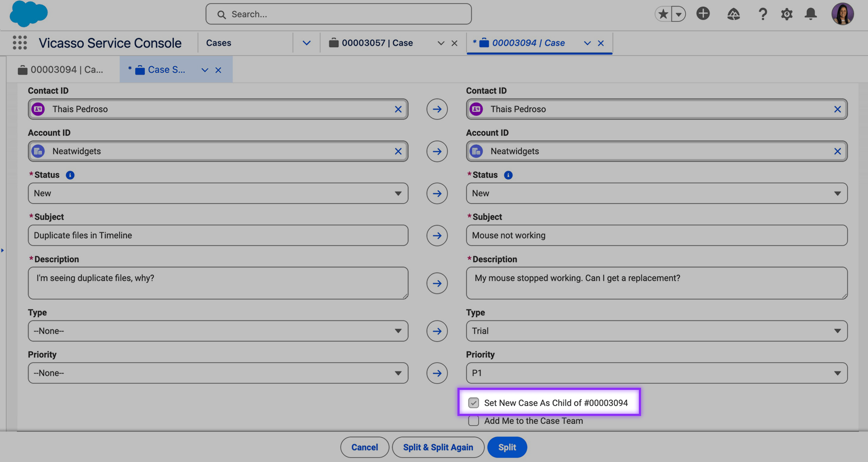Open the Cases navigation item
This screenshot has width=868, height=462.
219,43
